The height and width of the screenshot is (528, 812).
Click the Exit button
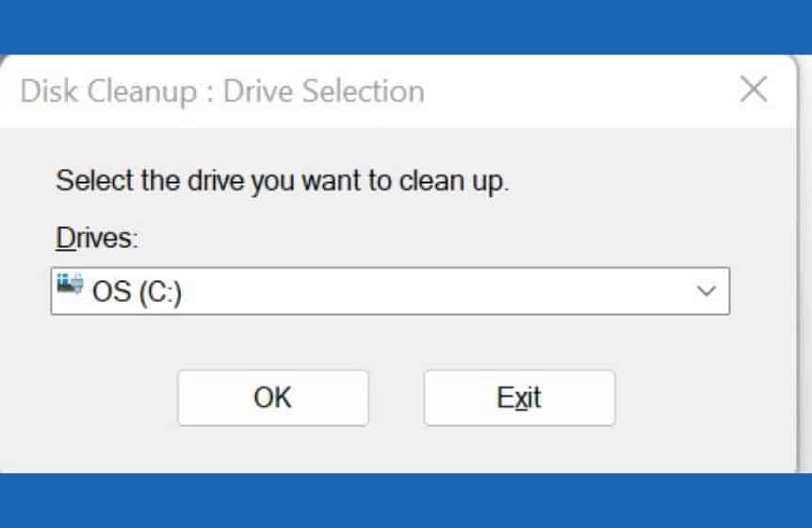(x=519, y=398)
